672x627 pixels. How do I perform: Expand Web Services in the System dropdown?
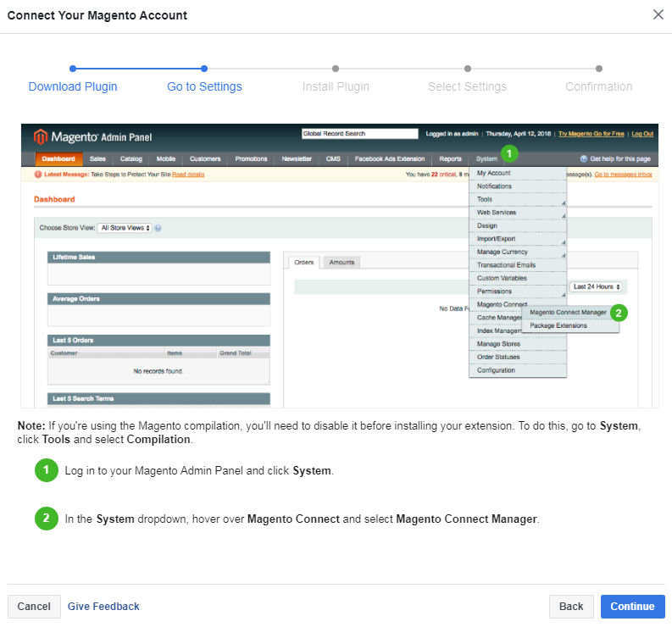[x=518, y=213]
